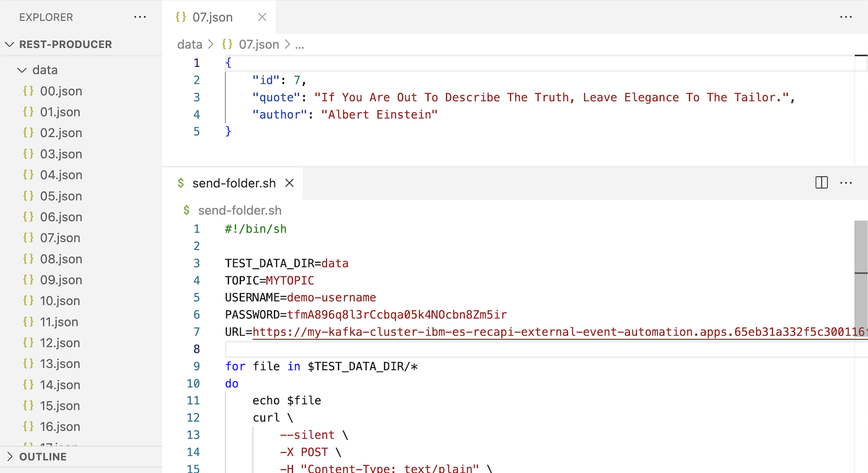Place cursor on empty line 8 of script
The height and width of the screenshot is (473, 868).
[x=434, y=349]
